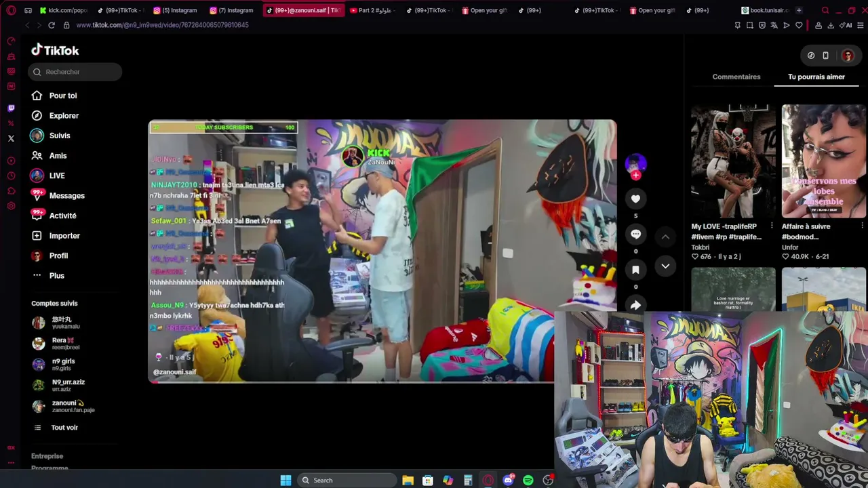Click the Entreprise footer link

pos(47,456)
